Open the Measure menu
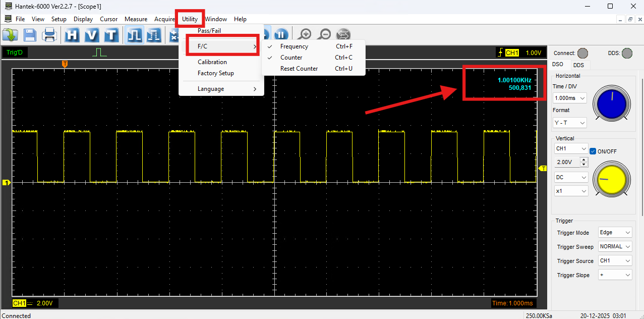644x319 pixels. [136, 19]
